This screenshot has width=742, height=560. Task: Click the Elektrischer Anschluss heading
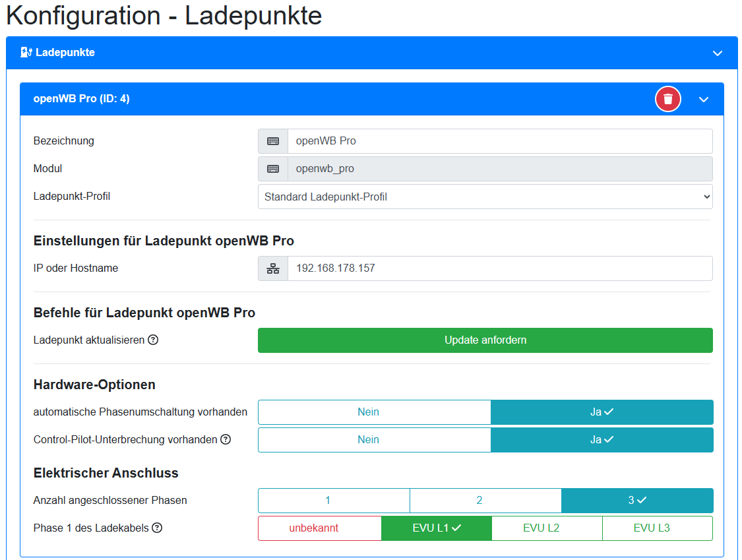(x=106, y=473)
